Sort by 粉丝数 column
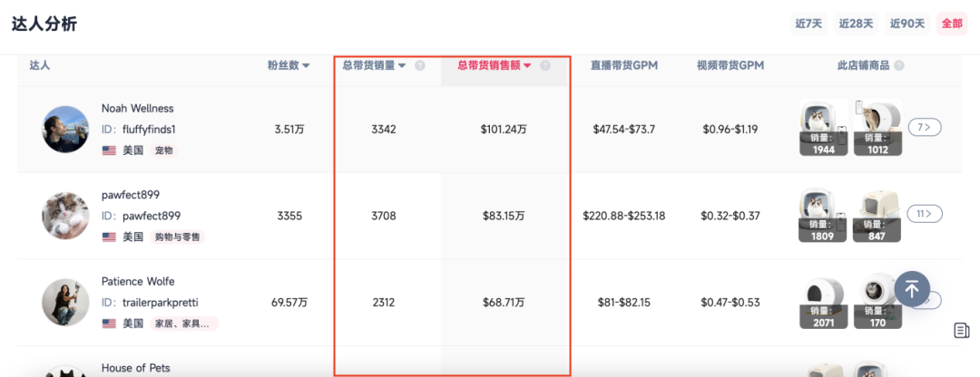The image size is (980, 377). pos(289,66)
